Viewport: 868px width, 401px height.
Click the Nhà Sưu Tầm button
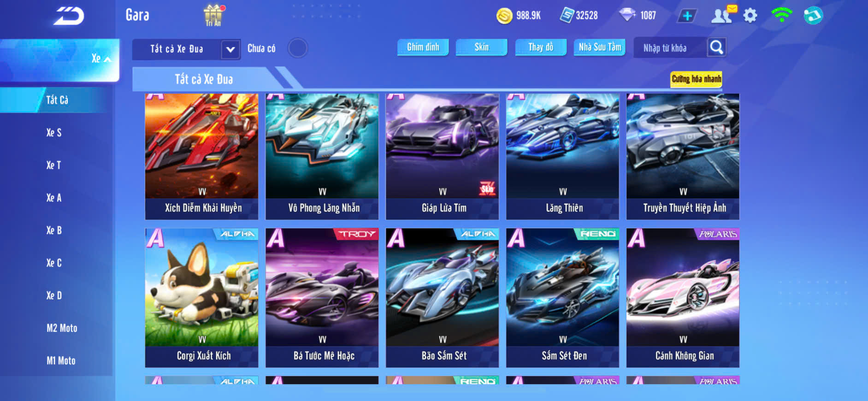point(599,47)
